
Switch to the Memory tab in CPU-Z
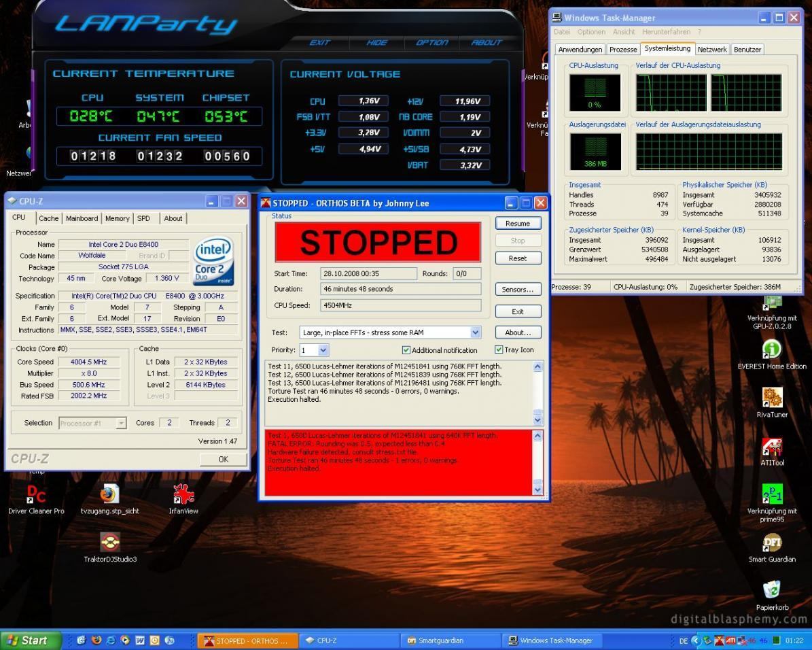(x=118, y=218)
